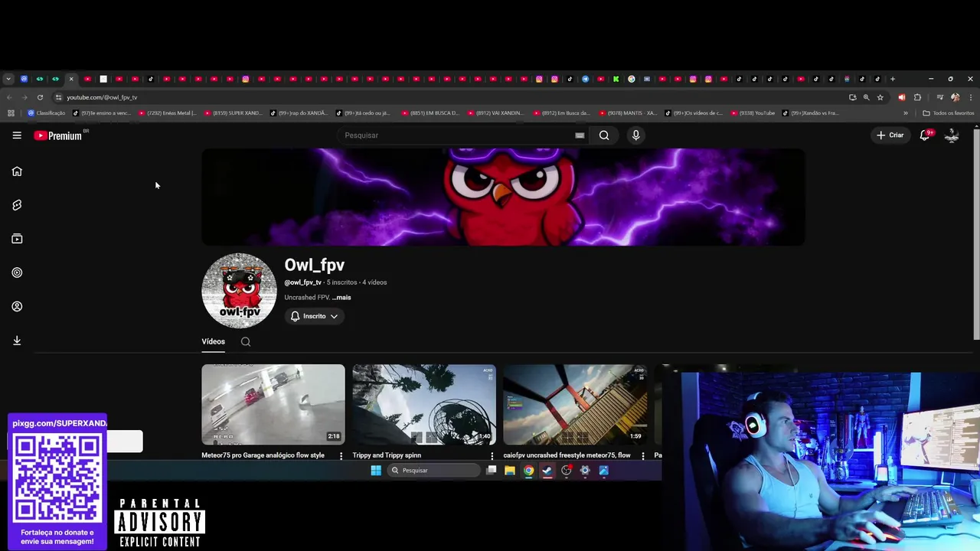Click the 5 inscritos subscriber count
This screenshot has width=980, height=551.
point(341,282)
